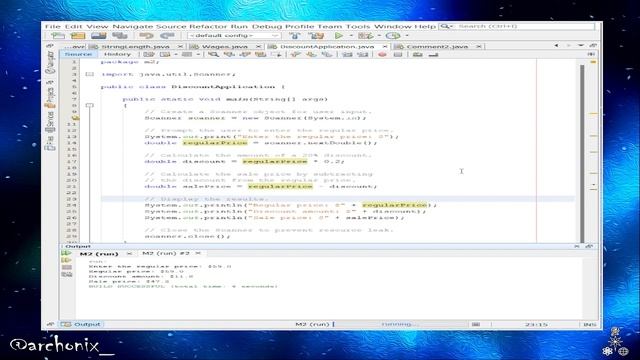Click the Shift Line Right icon in editor toolbar
Viewport: 640px width, 360px height.
coord(363,54)
